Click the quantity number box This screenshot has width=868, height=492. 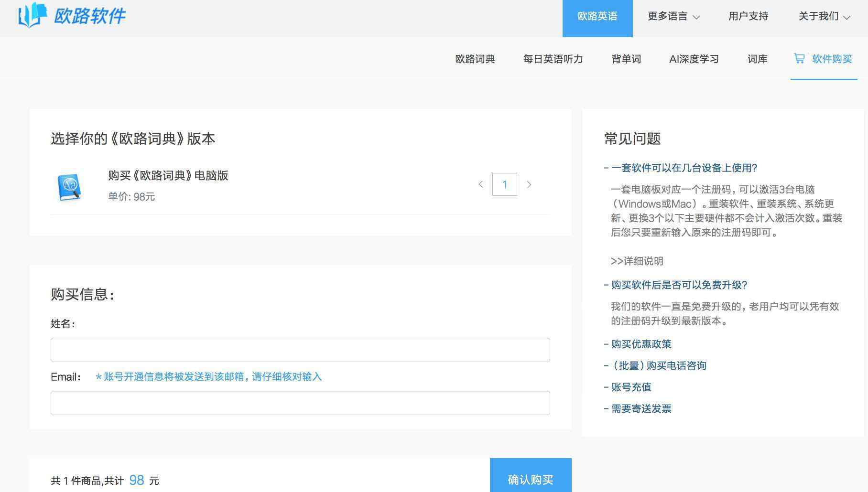click(504, 184)
